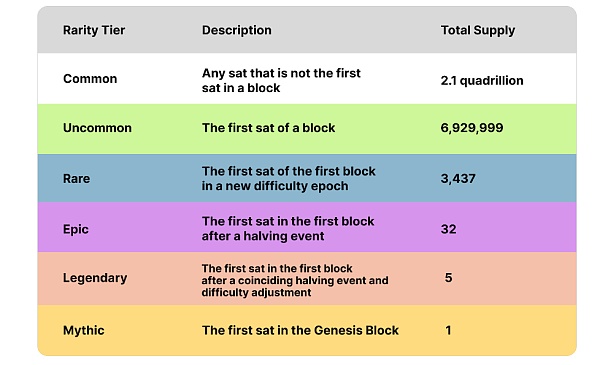Click the new difficulty epoch description
600x365 pixels.
tap(289, 179)
